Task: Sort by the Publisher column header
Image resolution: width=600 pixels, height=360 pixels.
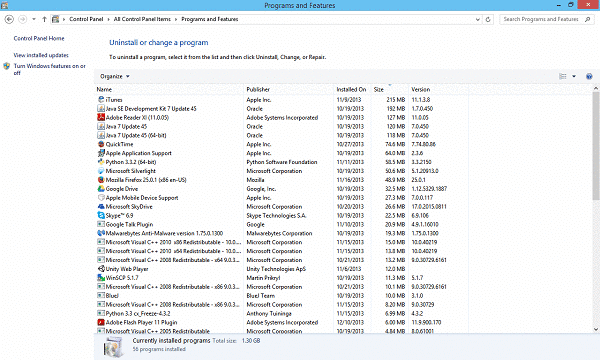Action: coord(289,89)
